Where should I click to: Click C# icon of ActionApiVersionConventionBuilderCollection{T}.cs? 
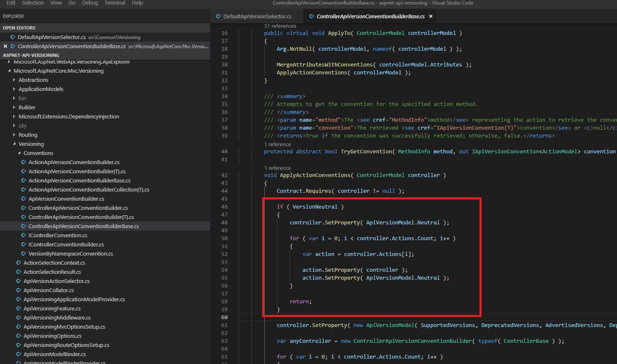click(x=24, y=189)
